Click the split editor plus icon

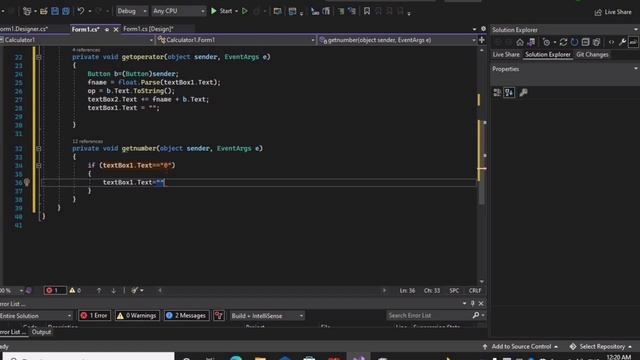pyautogui.click(x=482, y=40)
